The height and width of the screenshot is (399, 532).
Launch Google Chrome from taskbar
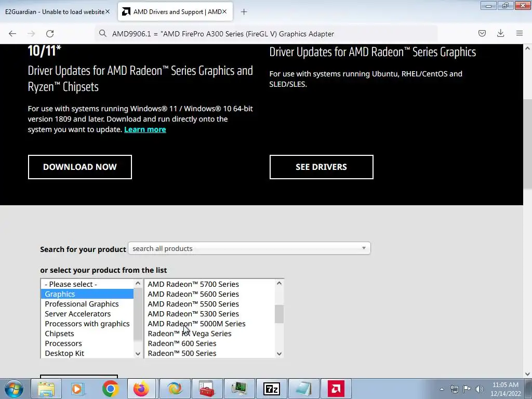point(110,389)
